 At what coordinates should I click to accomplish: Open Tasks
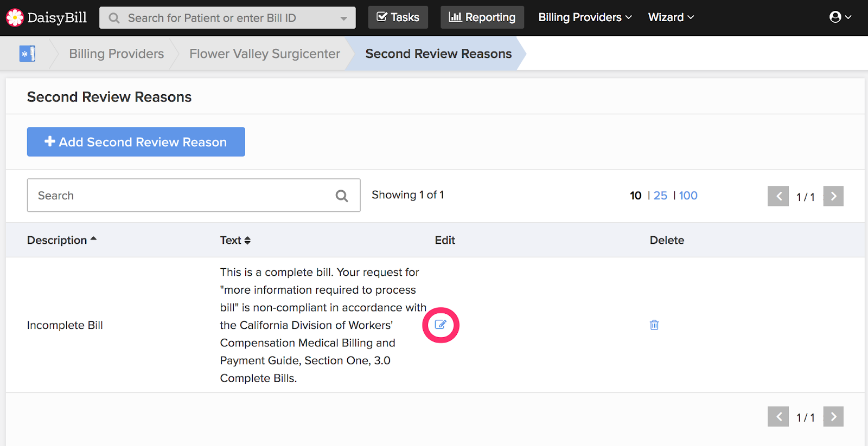pos(398,17)
